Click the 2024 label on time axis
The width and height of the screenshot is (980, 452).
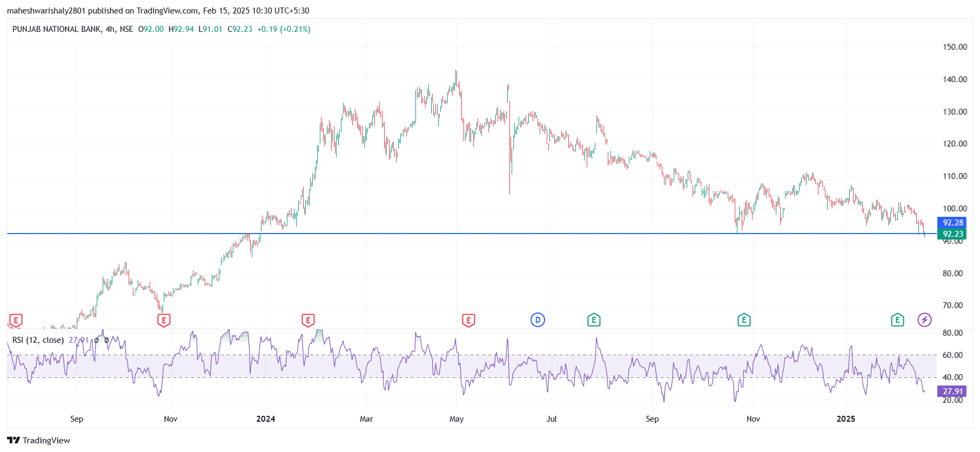click(x=266, y=419)
